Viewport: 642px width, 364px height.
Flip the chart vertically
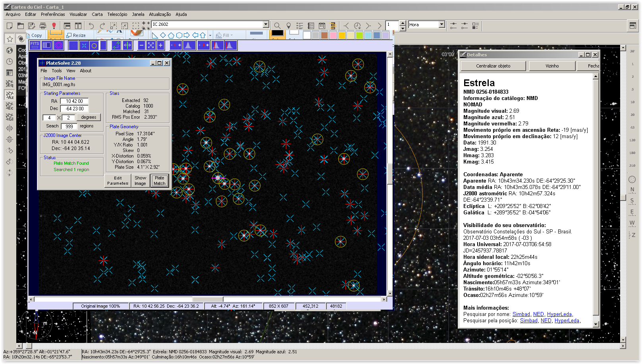[x=10, y=139]
